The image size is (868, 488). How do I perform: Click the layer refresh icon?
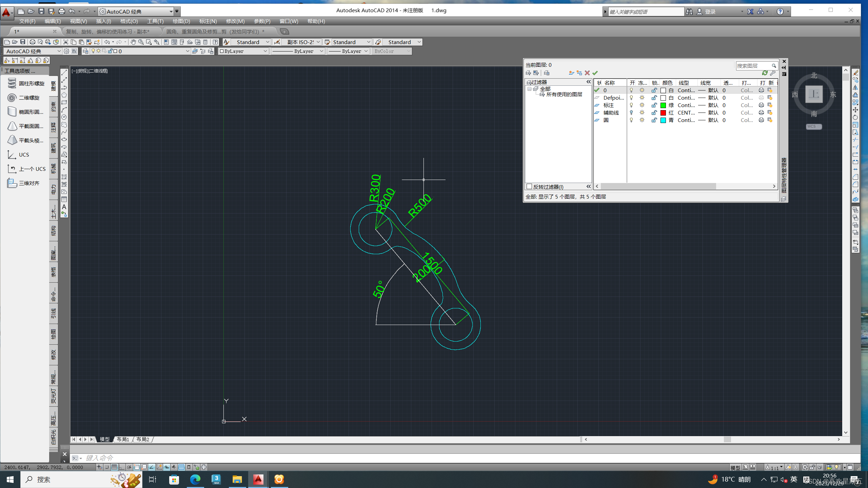click(765, 73)
